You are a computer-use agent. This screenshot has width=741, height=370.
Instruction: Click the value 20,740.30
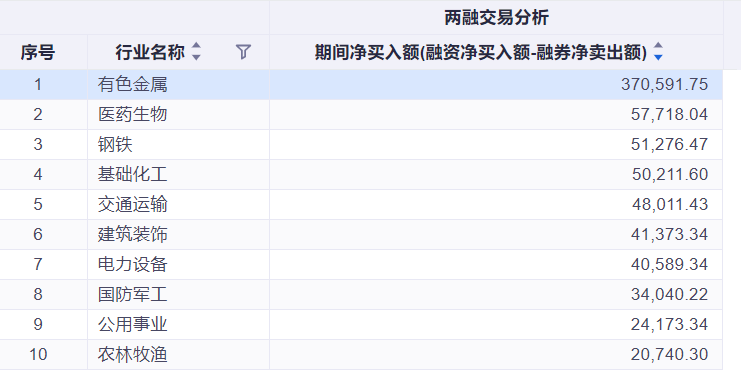click(669, 354)
